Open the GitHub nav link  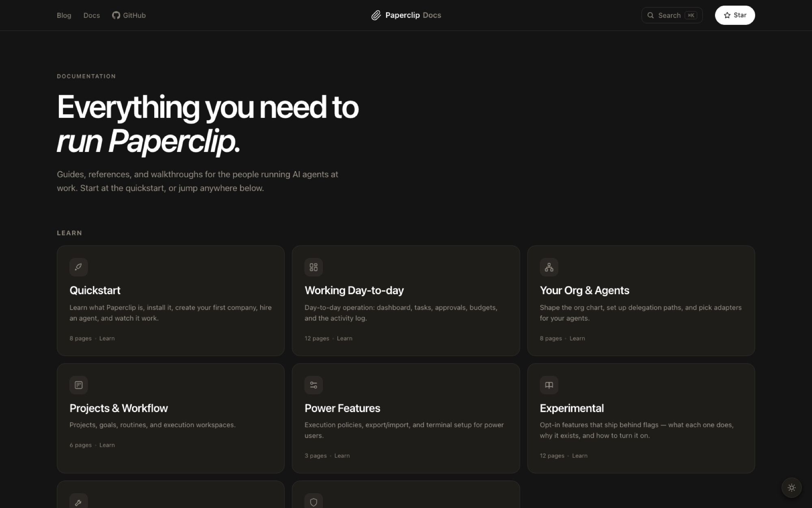129,15
